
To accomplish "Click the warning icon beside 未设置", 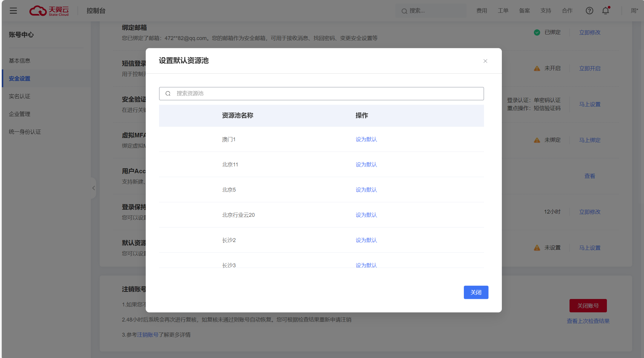I will point(537,248).
